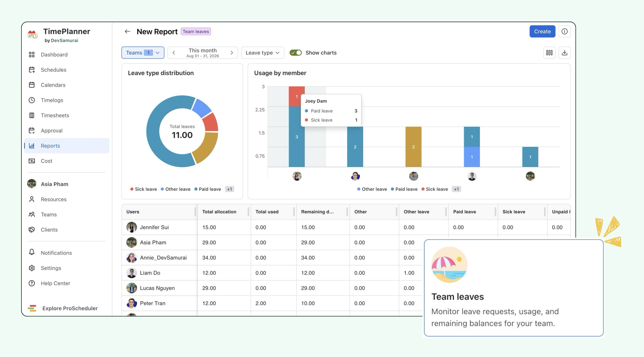Viewport: 644px width, 357px height.
Task: Click the Settings gear icon
Action: pos(32,268)
